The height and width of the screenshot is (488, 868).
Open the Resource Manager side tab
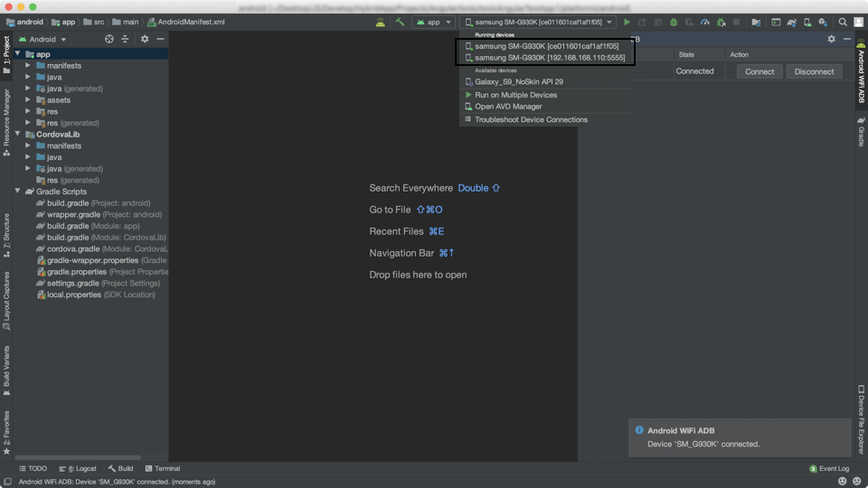coord(6,122)
